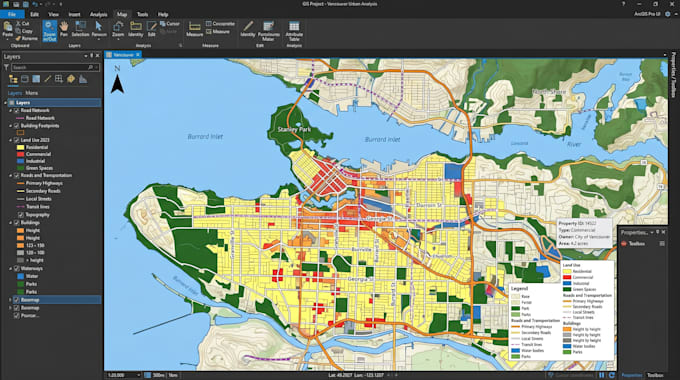Toggle Roads and Transportation layer checkbox
The width and height of the screenshot is (680, 380).
tap(16, 176)
